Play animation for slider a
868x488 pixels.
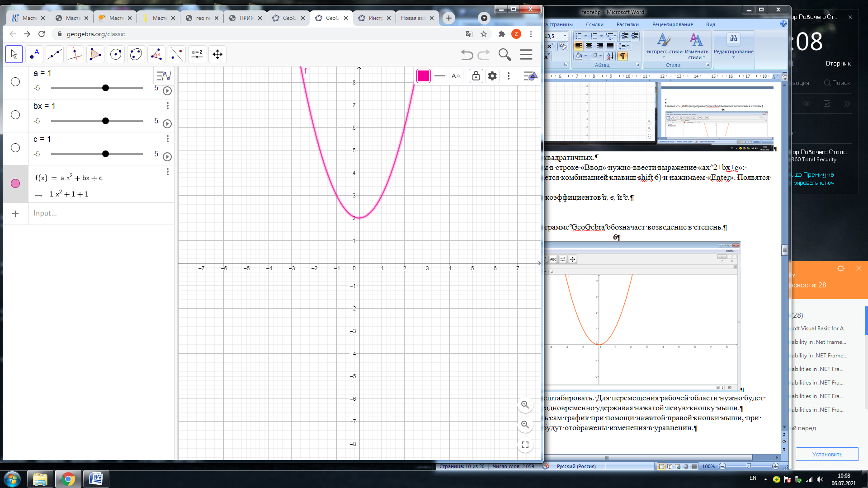coord(167,91)
